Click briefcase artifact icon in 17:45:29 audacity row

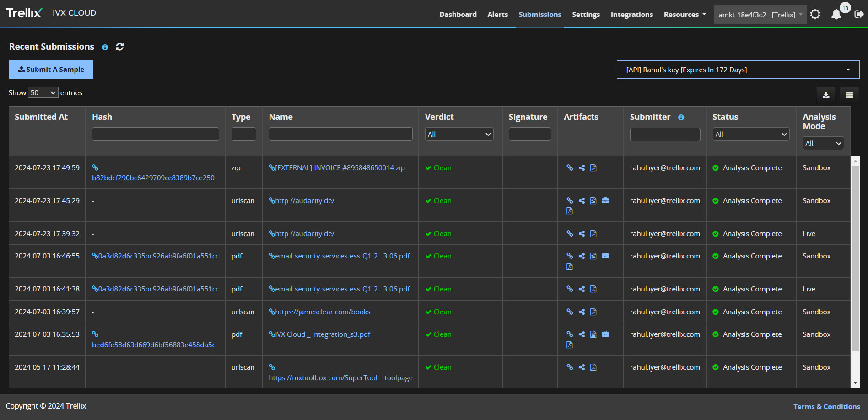605,201
